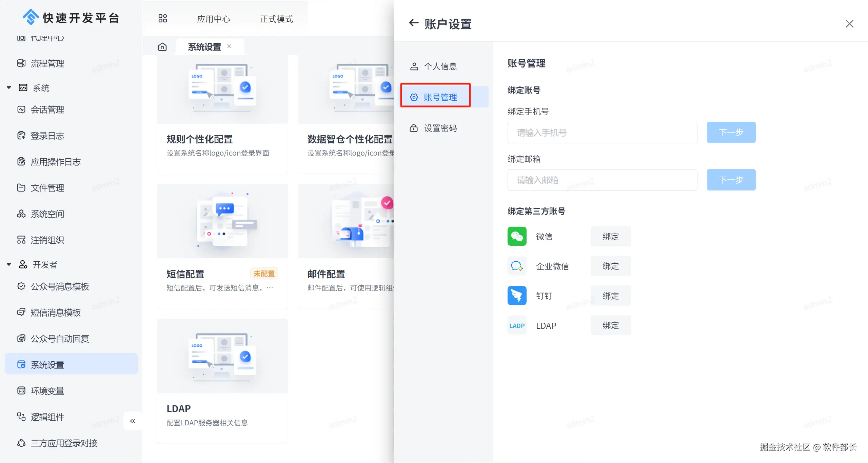Open the 短信配置 card
The height and width of the screenshot is (463, 868).
click(x=222, y=246)
